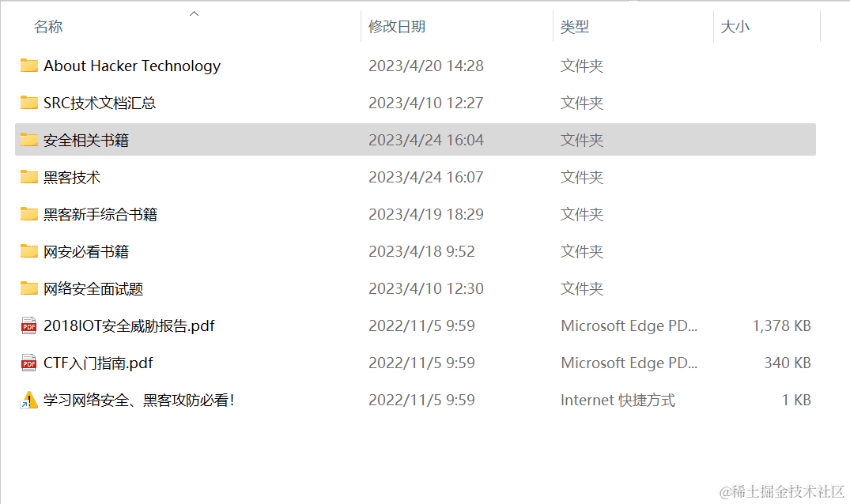Click the internet shortcut icon for 学习网络安全
850x504 pixels.
pos(29,401)
